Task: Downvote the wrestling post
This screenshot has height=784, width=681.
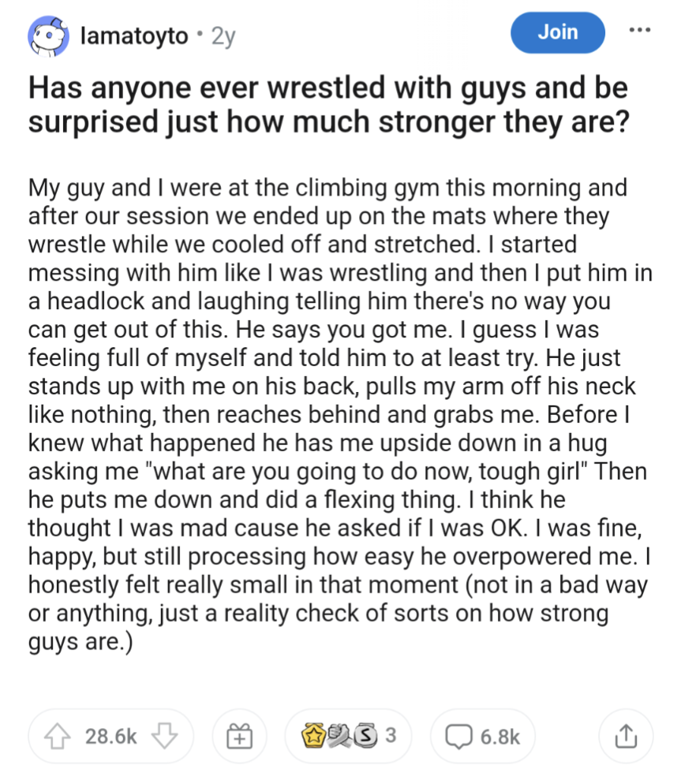Action: click(x=163, y=737)
